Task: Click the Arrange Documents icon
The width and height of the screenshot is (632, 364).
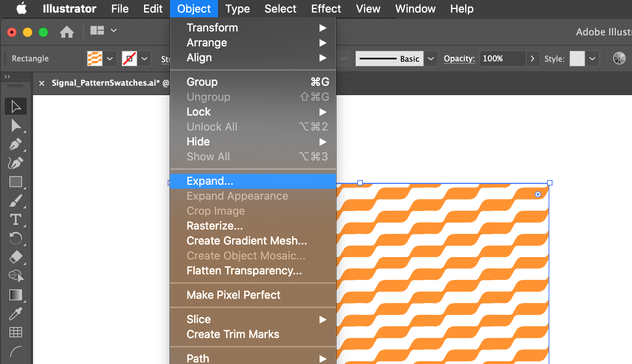Action: pyautogui.click(x=97, y=30)
